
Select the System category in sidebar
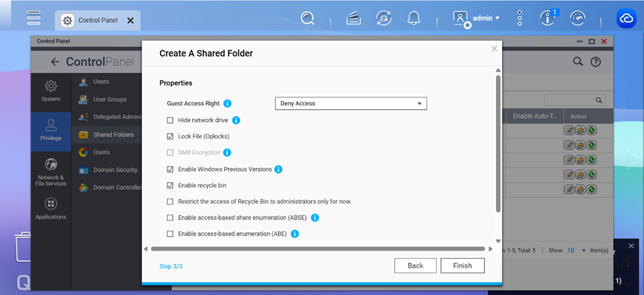tap(51, 91)
